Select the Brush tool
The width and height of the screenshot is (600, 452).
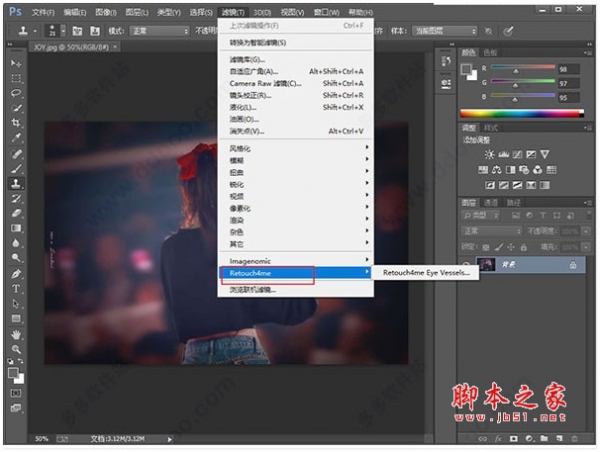tap(16, 169)
